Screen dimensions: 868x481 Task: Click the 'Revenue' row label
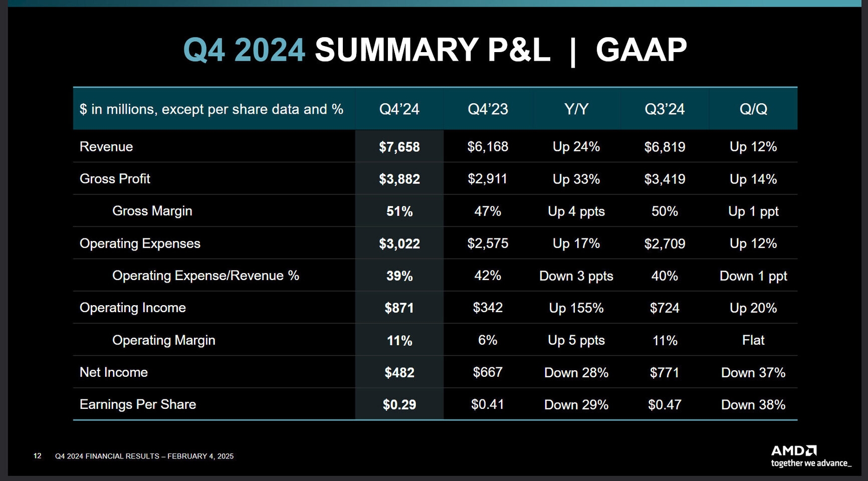click(106, 147)
